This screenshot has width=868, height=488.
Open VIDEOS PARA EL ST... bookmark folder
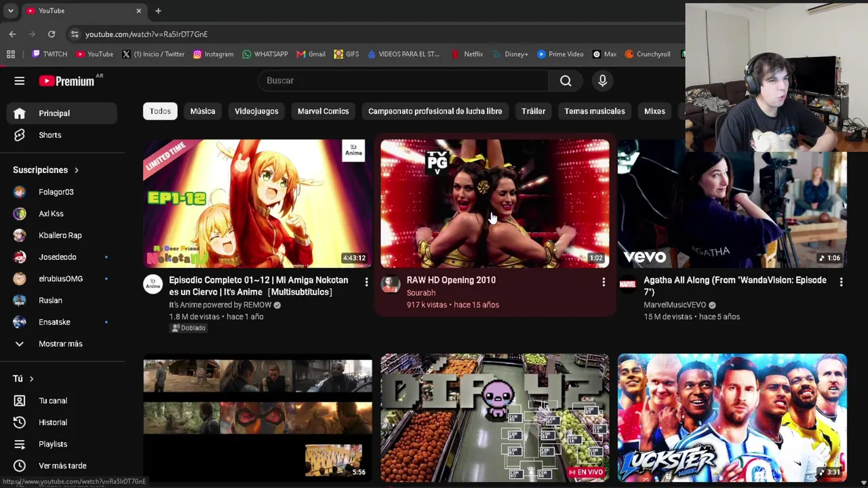[403, 54]
